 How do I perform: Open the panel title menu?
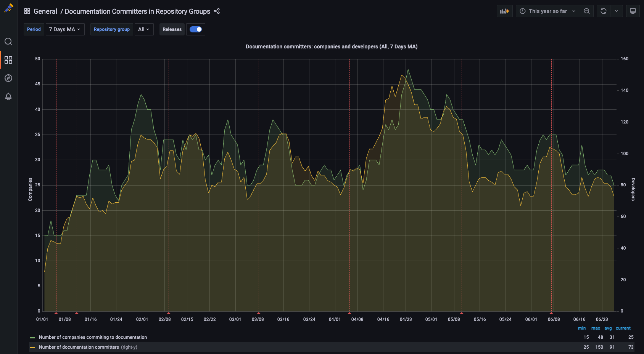(x=331, y=46)
